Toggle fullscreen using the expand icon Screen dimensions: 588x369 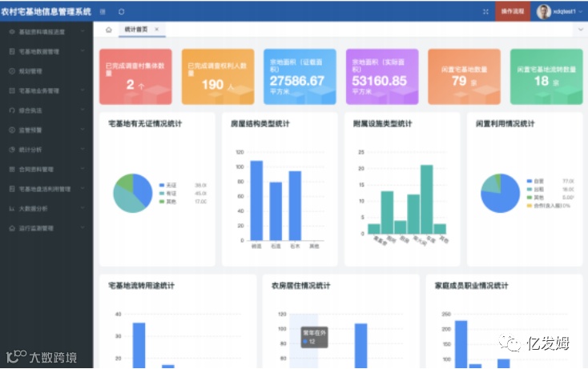click(485, 12)
